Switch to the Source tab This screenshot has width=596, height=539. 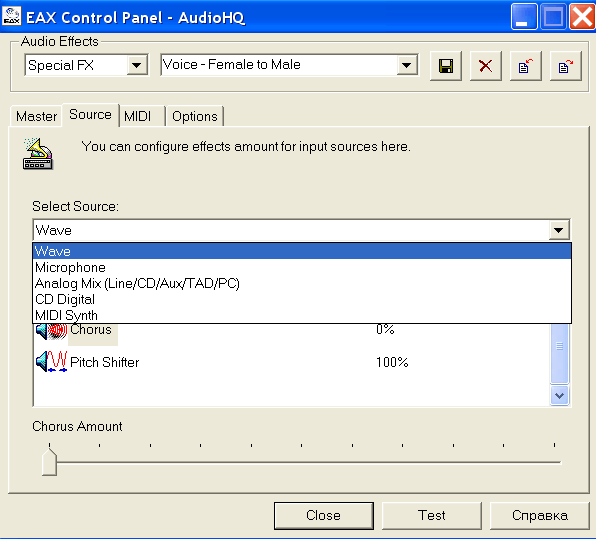point(90,114)
